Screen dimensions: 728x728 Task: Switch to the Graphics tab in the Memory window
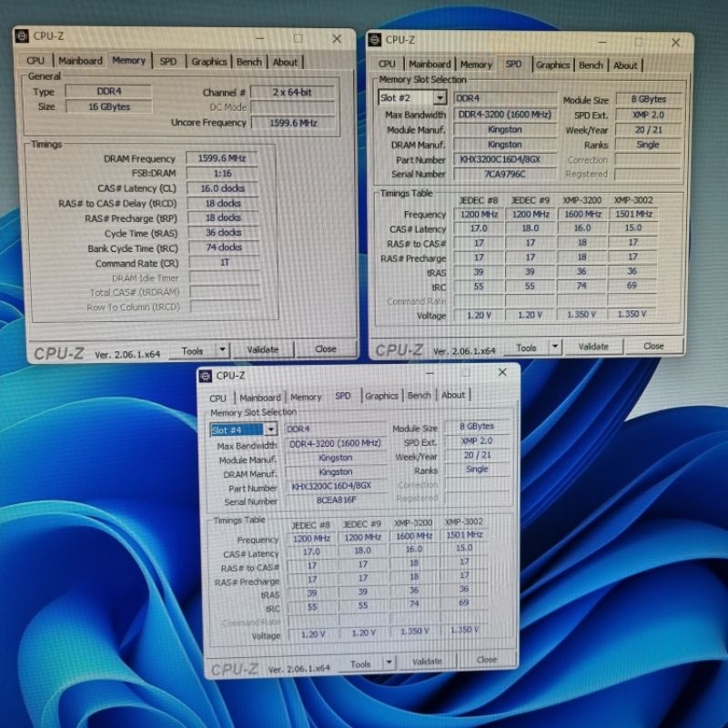(208, 62)
